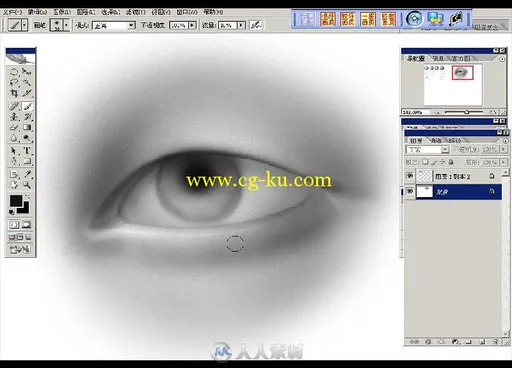Select the Brush tool in the toolbox
Viewport: 512px width, 368px height.
[x=27, y=106]
